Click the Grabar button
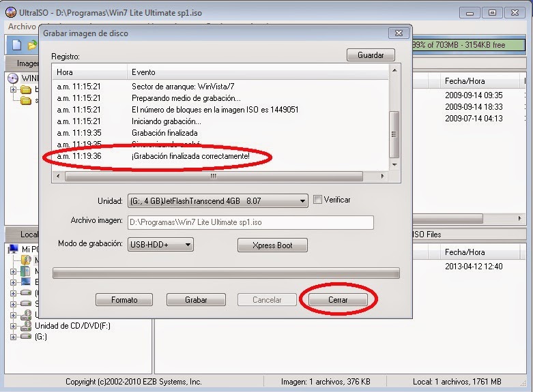Viewport: 533px width, 392px height. pyautogui.click(x=196, y=299)
